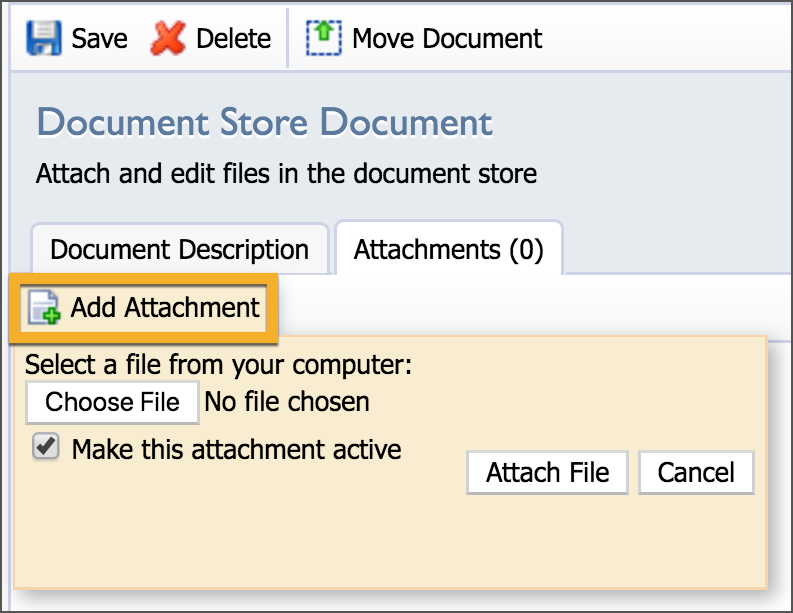Cancel the attachment upload dialog

[x=696, y=472]
